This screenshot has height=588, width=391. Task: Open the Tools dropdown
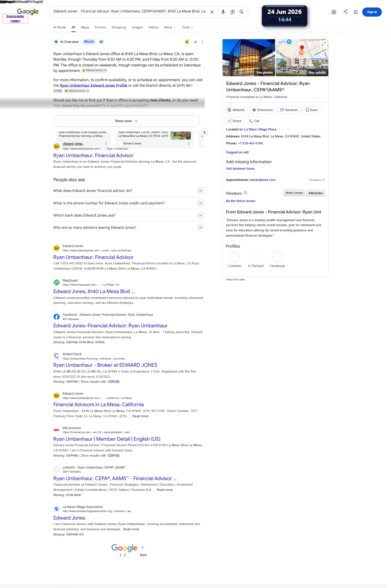click(187, 28)
